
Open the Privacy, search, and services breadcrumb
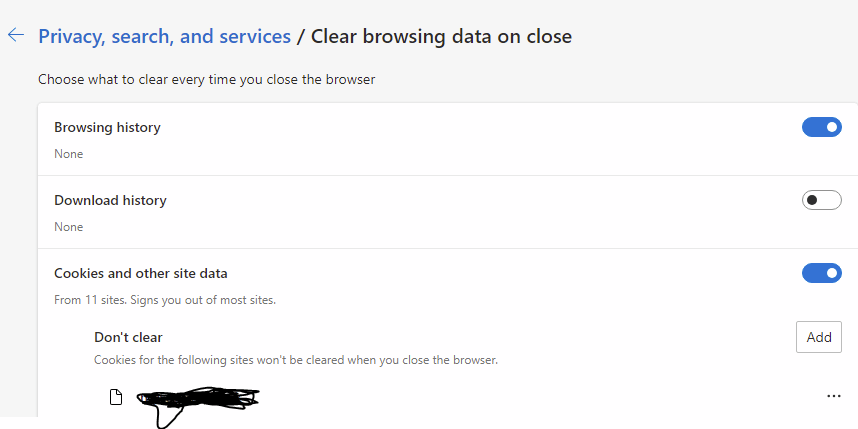click(x=165, y=37)
